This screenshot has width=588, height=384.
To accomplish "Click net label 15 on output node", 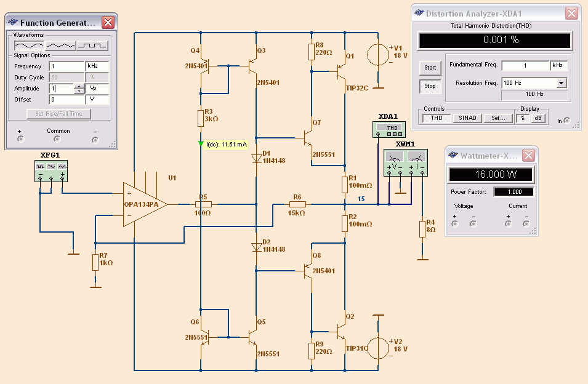I will click(x=361, y=199).
